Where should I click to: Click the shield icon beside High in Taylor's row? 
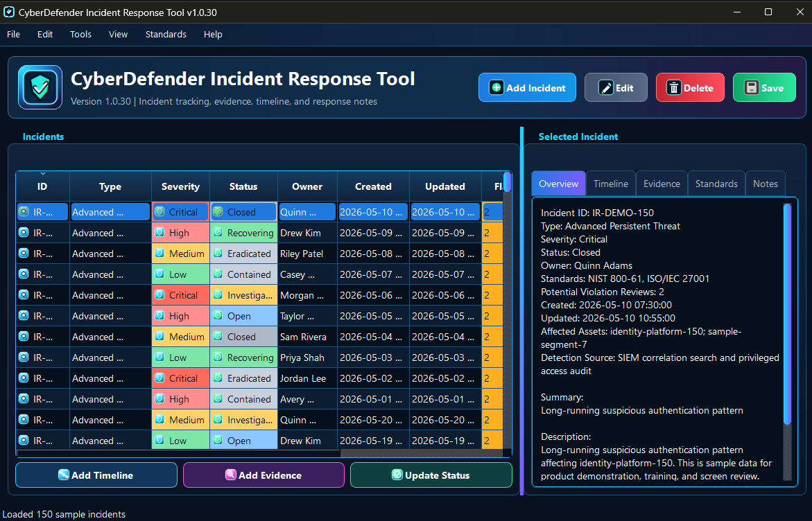coord(160,316)
